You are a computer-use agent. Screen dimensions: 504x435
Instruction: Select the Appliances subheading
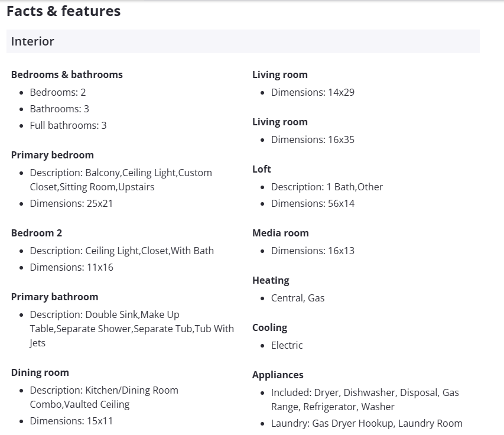pyautogui.click(x=278, y=375)
